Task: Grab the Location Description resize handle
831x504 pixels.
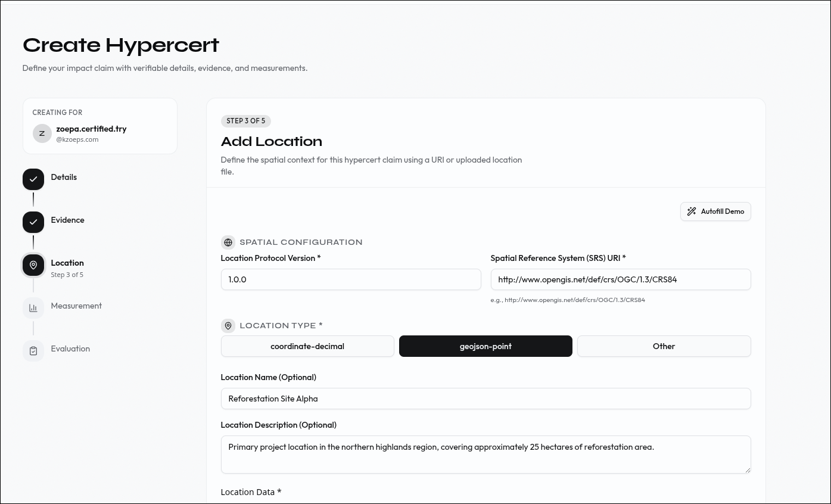Action: point(747,469)
